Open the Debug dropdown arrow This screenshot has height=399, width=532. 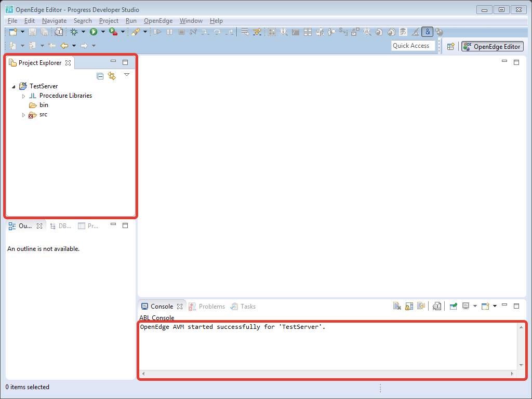tap(83, 32)
